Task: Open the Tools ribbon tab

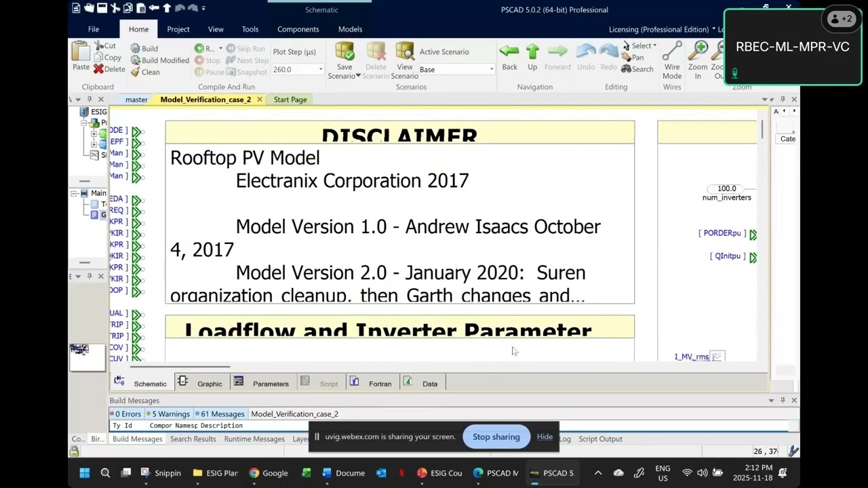Action: point(250,29)
